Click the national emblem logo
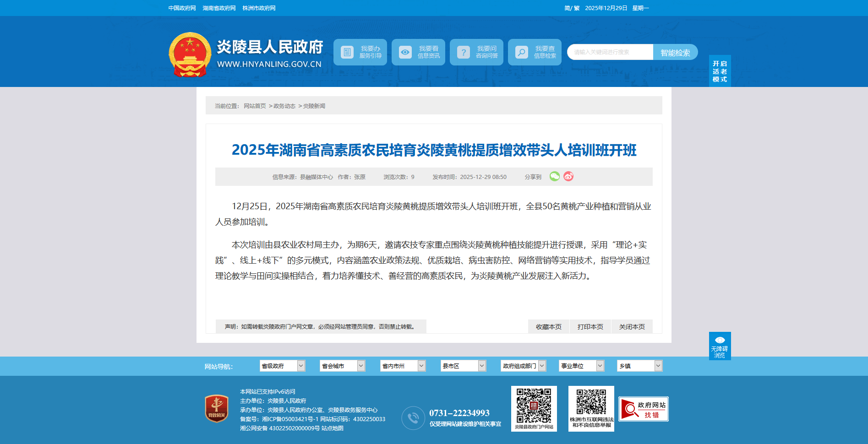The width and height of the screenshot is (868, 444). [x=190, y=54]
